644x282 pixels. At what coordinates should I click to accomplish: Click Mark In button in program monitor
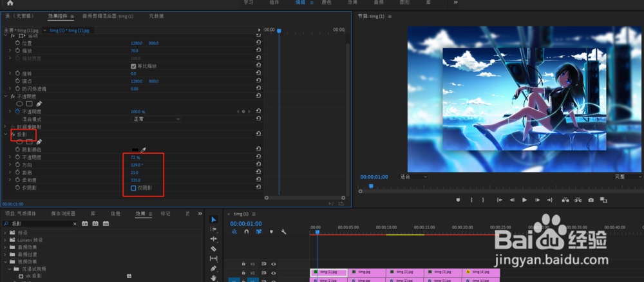(x=471, y=200)
